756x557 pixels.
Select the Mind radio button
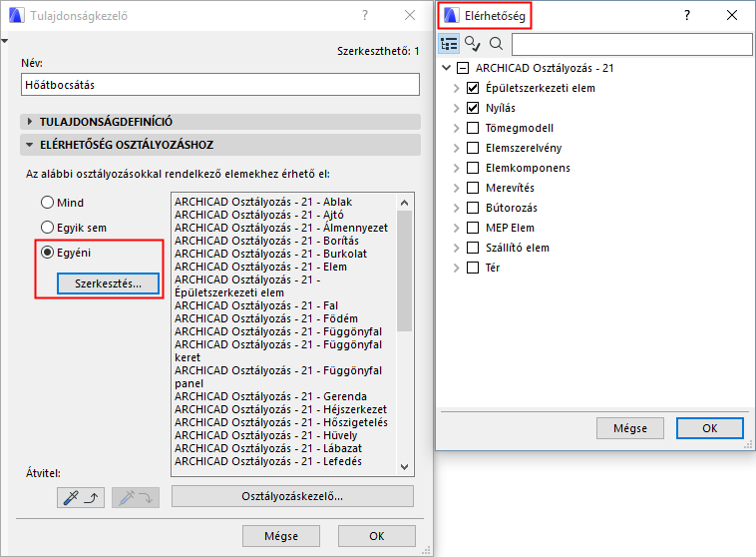click(x=47, y=203)
